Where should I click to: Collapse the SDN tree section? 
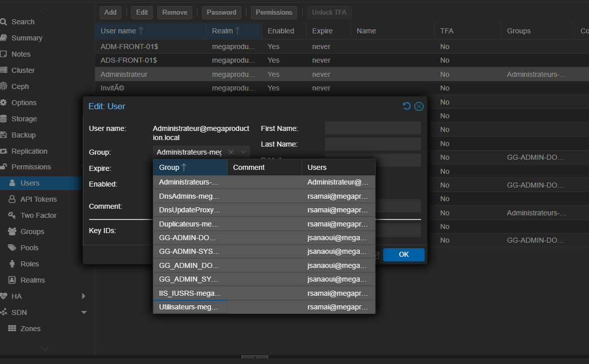click(x=84, y=312)
